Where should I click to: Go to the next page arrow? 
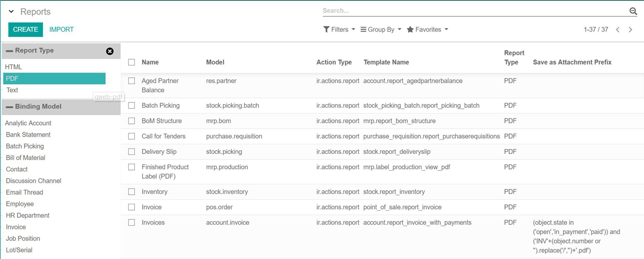[x=631, y=29]
